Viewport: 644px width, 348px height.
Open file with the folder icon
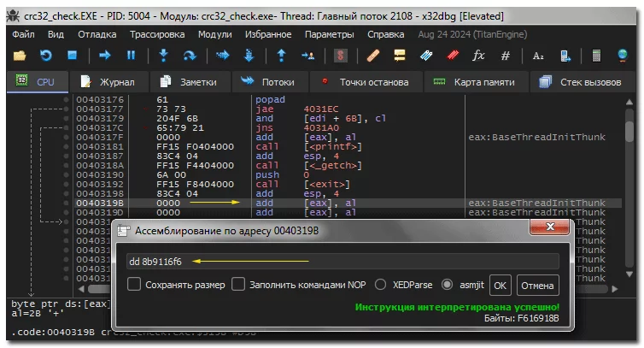tap(20, 56)
